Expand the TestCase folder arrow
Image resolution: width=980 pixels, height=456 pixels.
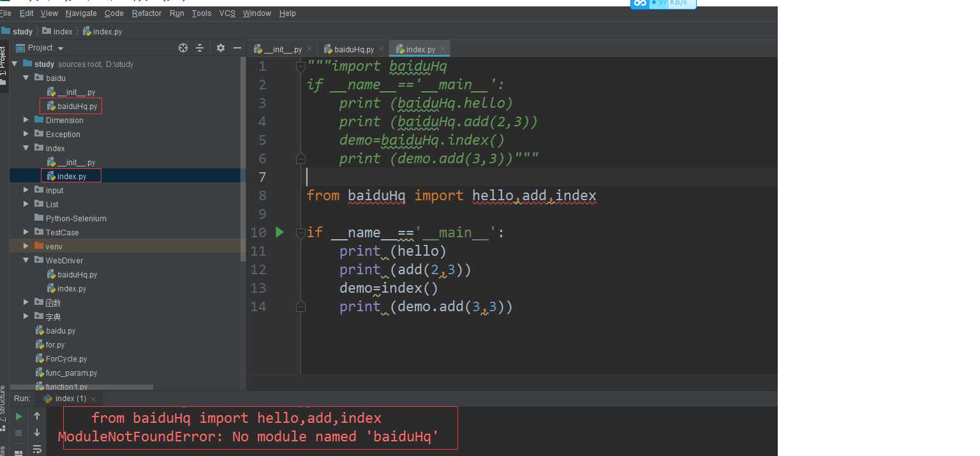(x=26, y=232)
